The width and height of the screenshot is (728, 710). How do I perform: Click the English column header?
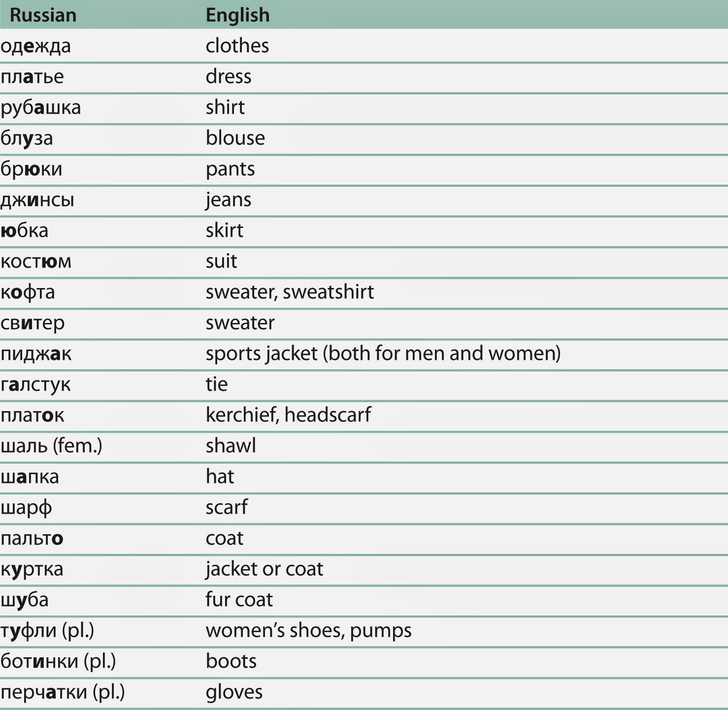pyautogui.click(x=237, y=16)
